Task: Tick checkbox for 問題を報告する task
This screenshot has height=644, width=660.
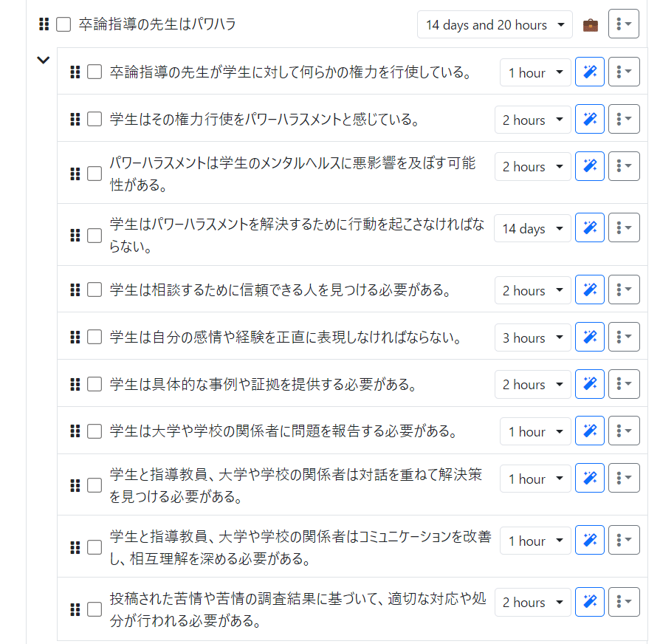Action: click(94, 431)
